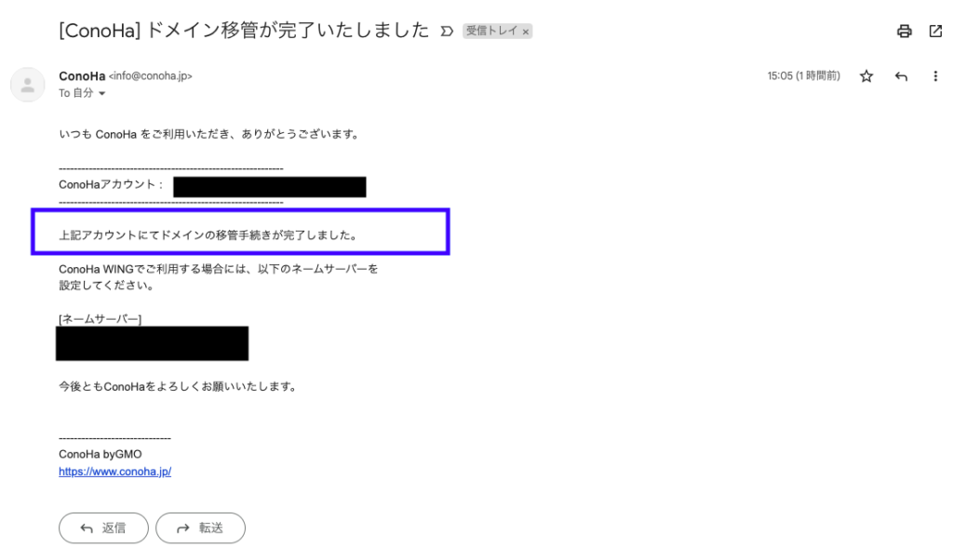
Task: Open the email in a new window
Action: (935, 31)
